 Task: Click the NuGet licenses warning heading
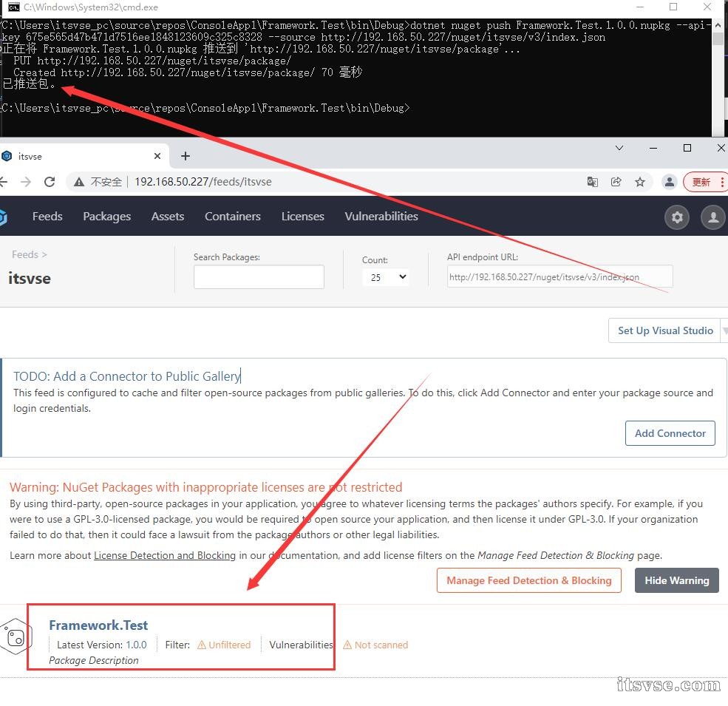[x=205, y=487]
